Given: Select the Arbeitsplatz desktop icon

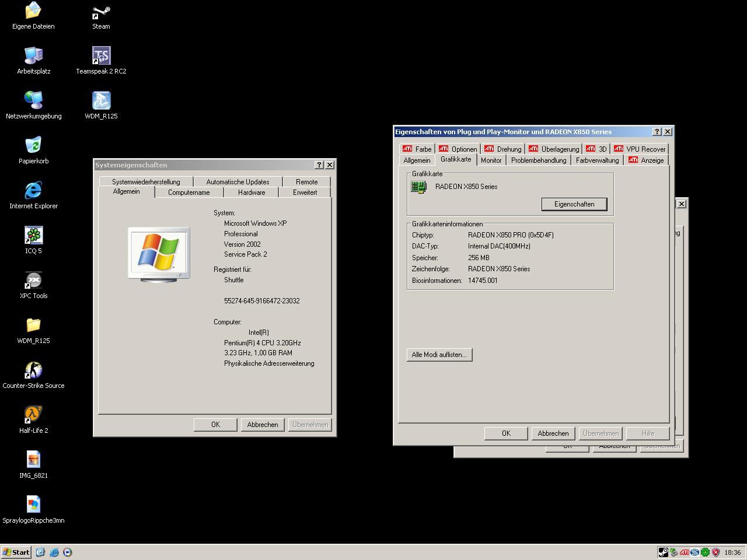Looking at the screenshot, I should [33, 61].
